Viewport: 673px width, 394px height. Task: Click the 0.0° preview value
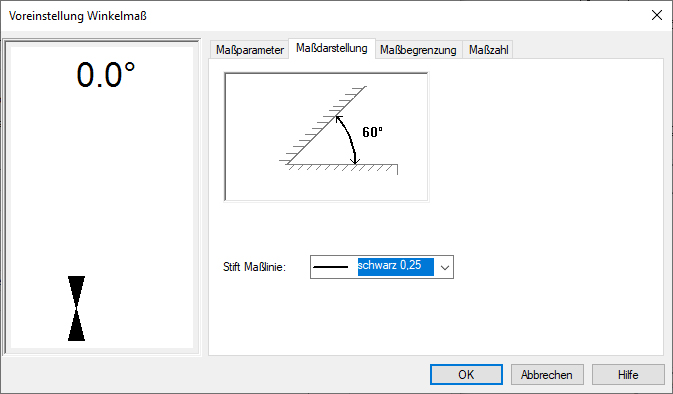[106, 75]
